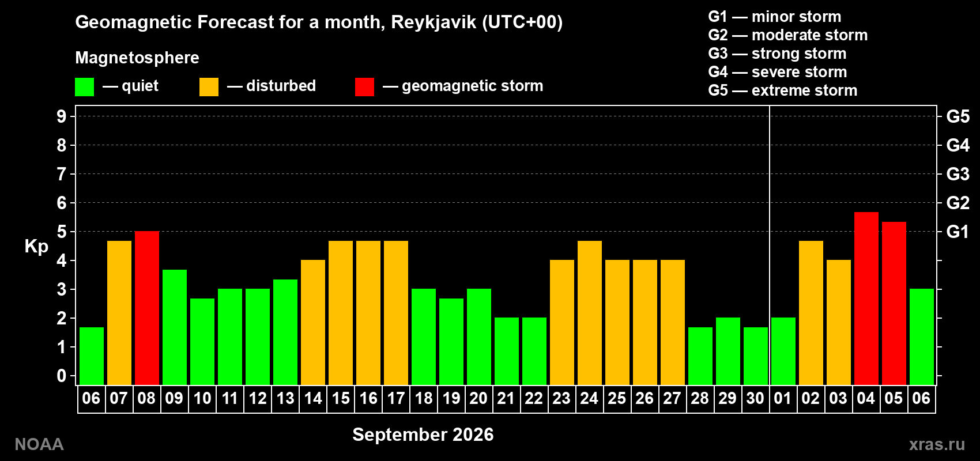Click the yellow bar above date 27
The width and height of the screenshot is (980, 461).
coord(673,323)
